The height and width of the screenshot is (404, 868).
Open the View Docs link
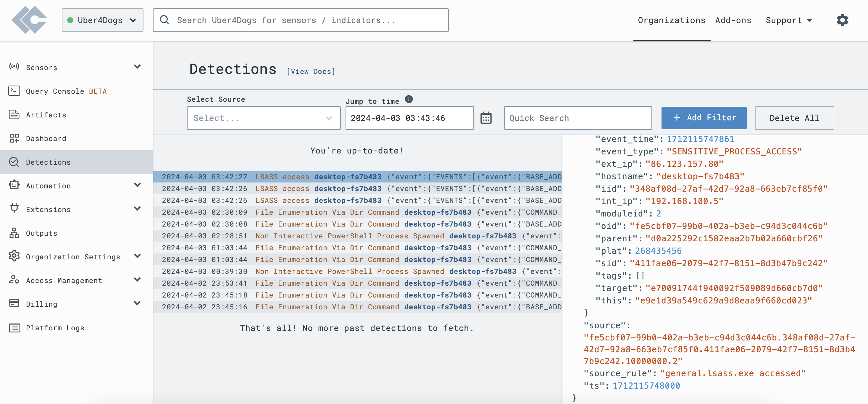311,72
